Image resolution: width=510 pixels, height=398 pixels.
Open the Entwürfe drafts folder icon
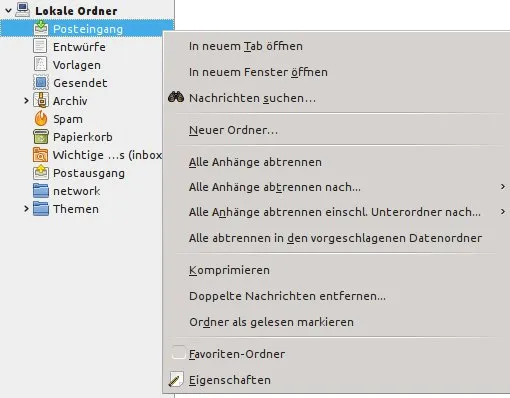pos(40,46)
